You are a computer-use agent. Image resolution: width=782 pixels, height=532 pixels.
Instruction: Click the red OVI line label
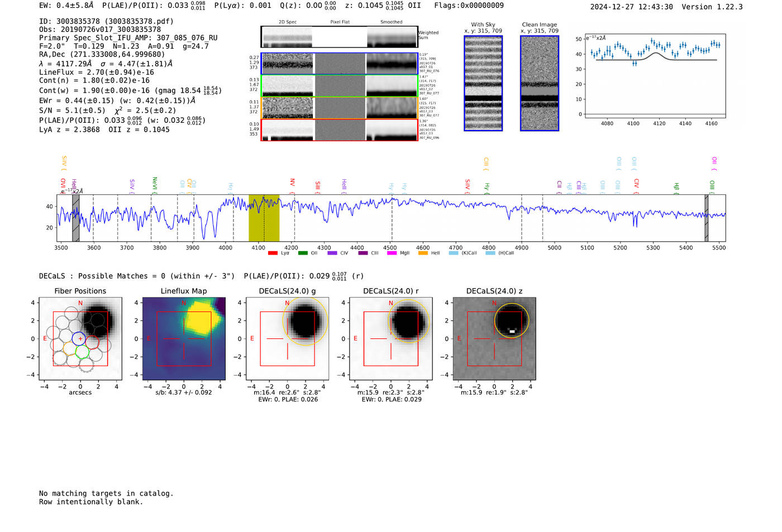tap(63, 186)
